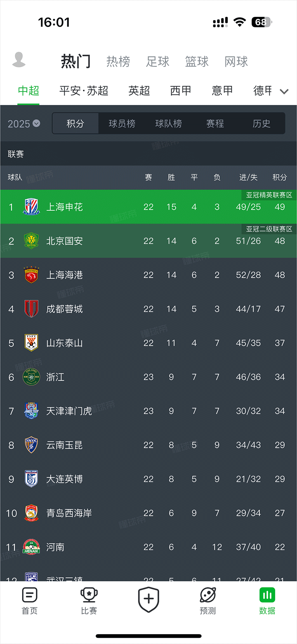
Task: Select the 赛程 schedule segment
Action: [x=215, y=123]
